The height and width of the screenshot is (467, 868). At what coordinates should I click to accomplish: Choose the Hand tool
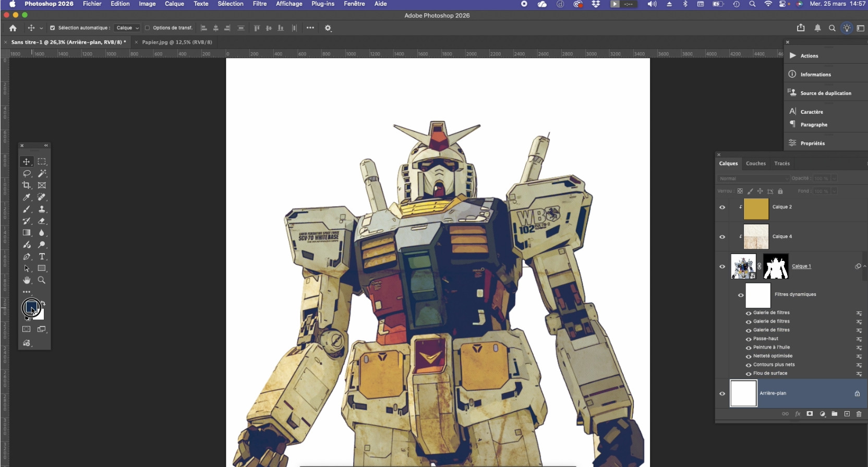click(x=27, y=280)
